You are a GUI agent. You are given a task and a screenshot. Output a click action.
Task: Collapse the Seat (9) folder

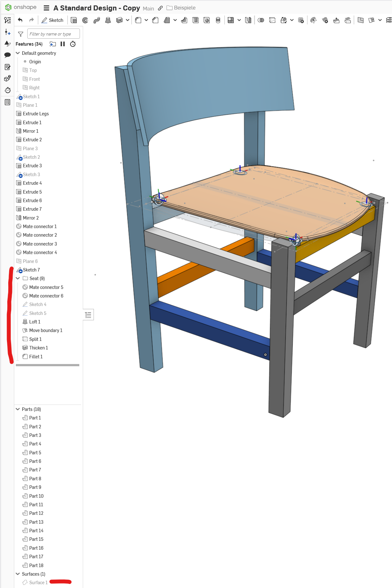pos(18,278)
